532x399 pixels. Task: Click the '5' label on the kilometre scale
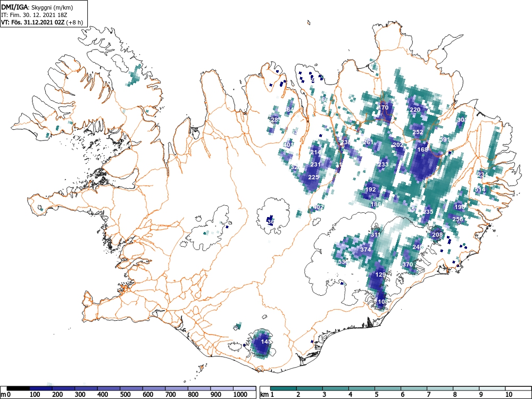(x=377, y=395)
